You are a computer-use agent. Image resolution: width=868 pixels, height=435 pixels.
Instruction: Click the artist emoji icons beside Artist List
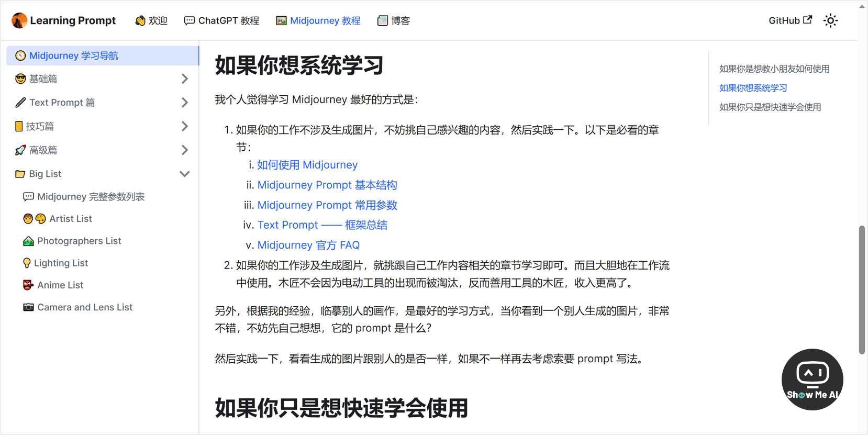click(35, 219)
